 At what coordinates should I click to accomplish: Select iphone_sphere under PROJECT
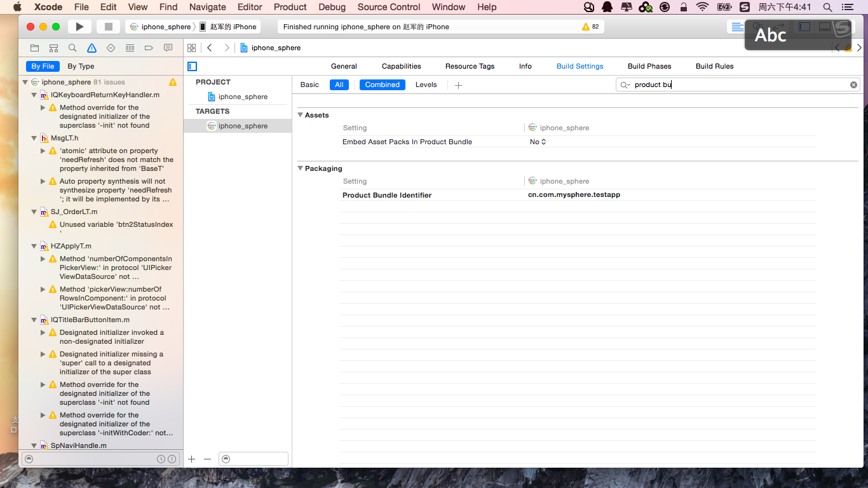coord(238,97)
